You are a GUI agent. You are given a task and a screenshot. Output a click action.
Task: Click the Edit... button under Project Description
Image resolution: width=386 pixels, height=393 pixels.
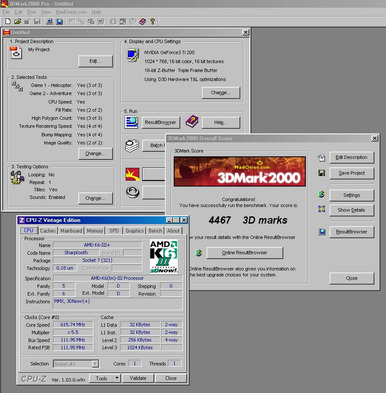point(95,61)
